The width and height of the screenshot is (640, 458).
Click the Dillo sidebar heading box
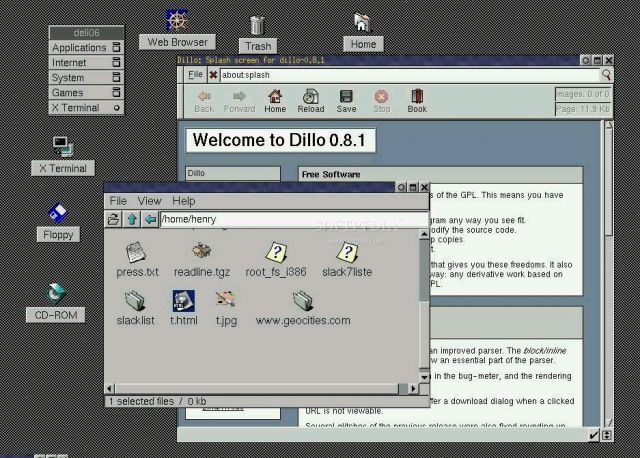pyautogui.click(x=233, y=173)
